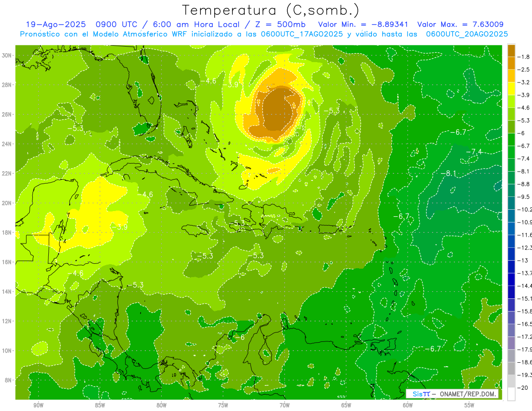Click the '0600UTC_20AGO2025' valid-until text

(467, 34)
